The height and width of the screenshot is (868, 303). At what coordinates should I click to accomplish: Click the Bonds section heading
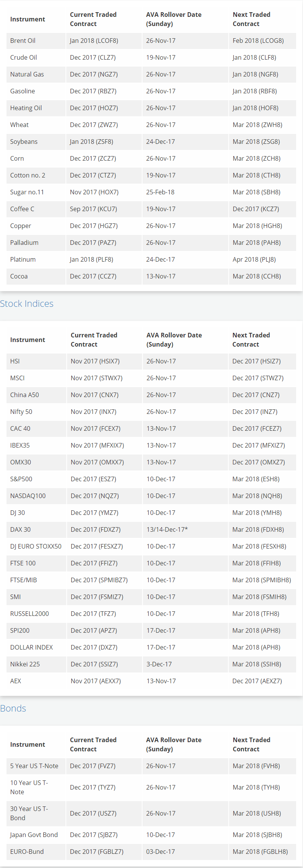pyautogui.click(x=13, y=708)
